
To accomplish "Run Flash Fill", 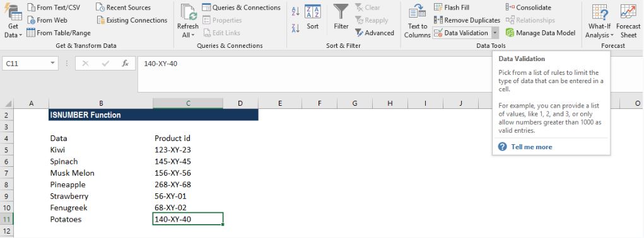I will [x=452, y=8].
